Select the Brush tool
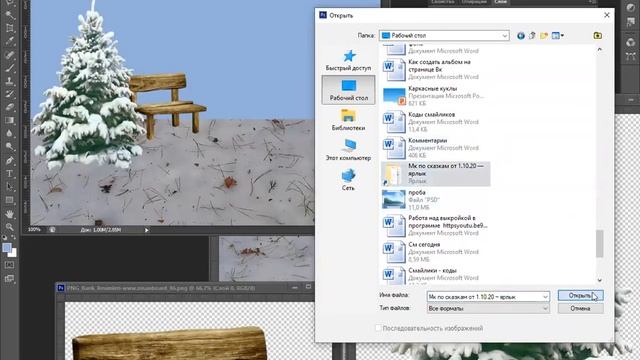This screenshot has height=360, width=640. coord(10,68)
